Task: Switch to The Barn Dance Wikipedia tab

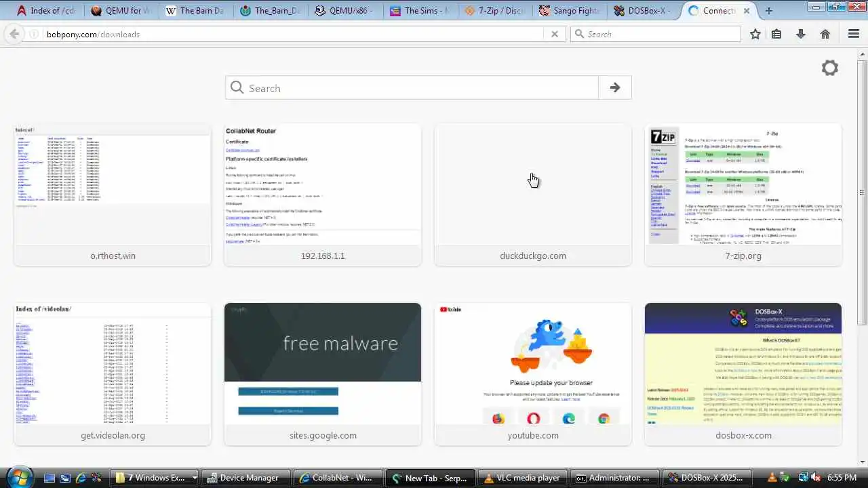Action: (x=196, y=11)
